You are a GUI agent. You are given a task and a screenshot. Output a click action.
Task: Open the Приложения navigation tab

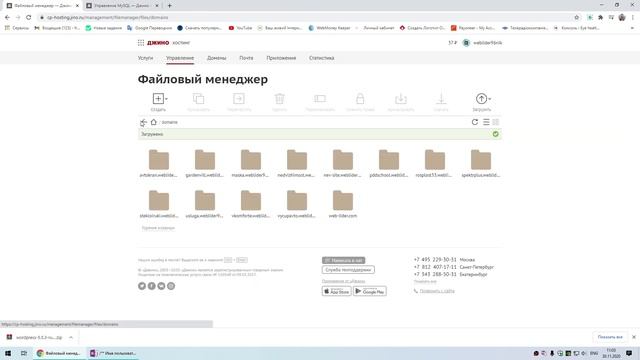point(281,58)
